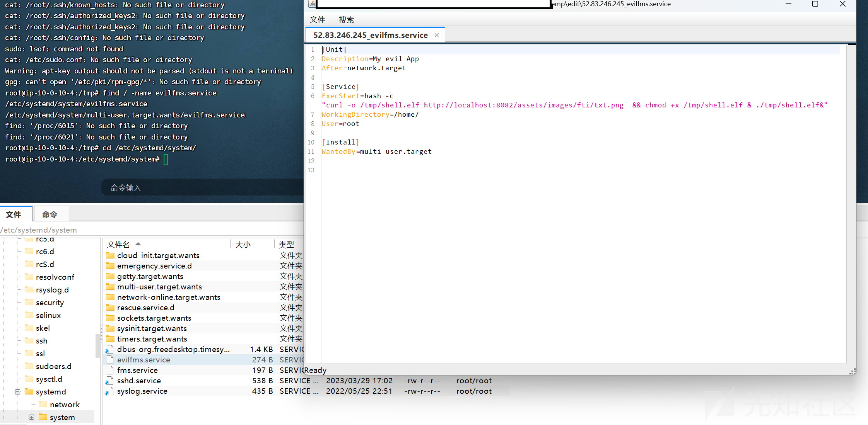The width and height of the screenshot is (868, 425).
Task: Collapse the systemd tree node
Action: (18, 392)
